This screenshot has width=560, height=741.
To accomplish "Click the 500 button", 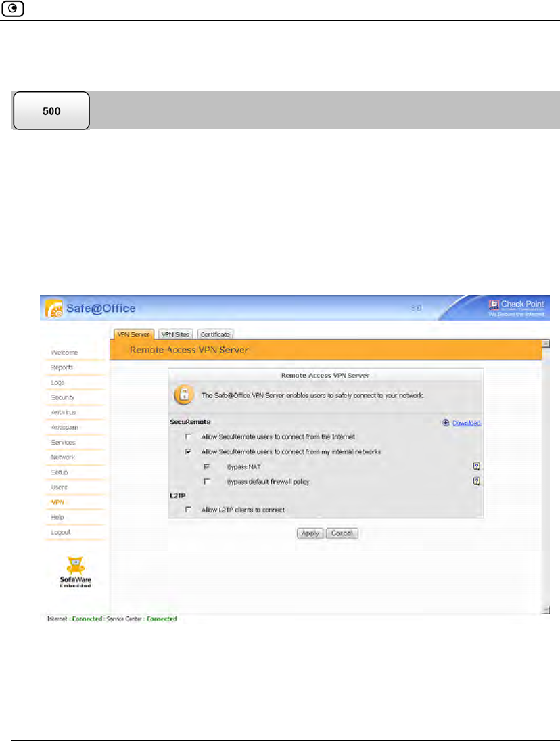I will [51, 111].
